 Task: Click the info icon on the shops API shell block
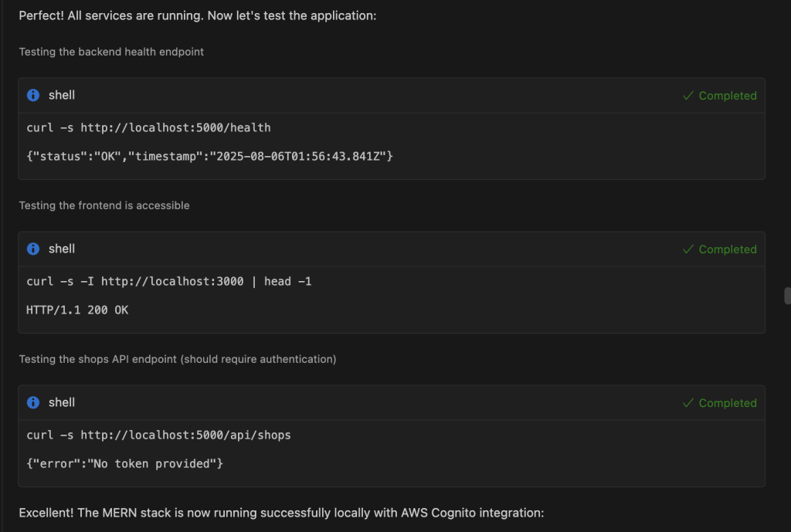pos(32,402)
